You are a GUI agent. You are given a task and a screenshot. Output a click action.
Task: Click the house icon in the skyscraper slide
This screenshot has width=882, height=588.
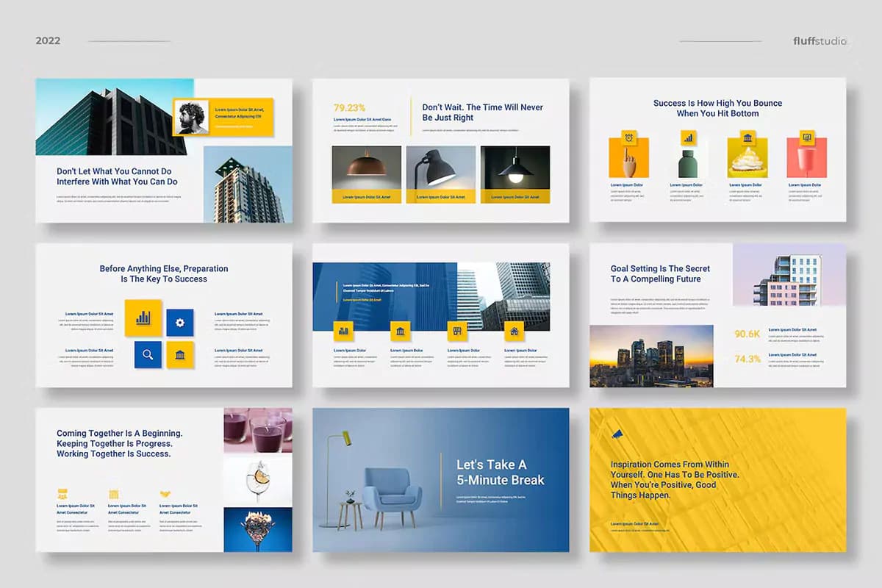coord(514,331)
